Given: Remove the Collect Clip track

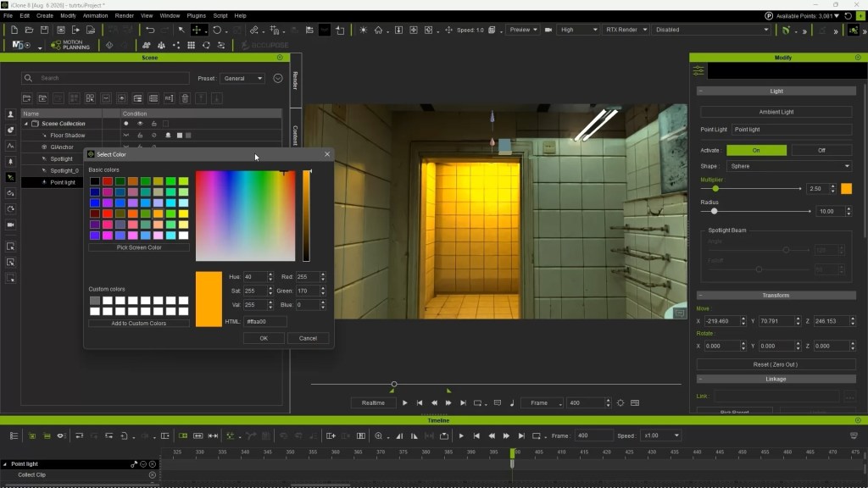Looking at the screenshot, I should tap(153, 474).
